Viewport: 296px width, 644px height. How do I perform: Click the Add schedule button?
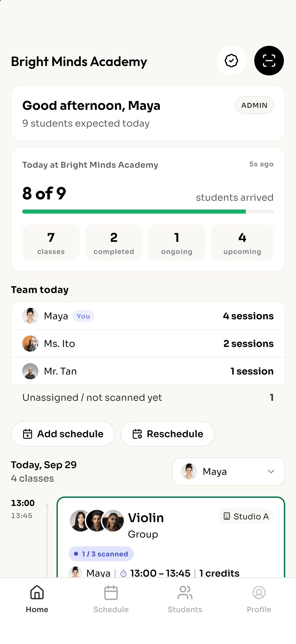63,434
